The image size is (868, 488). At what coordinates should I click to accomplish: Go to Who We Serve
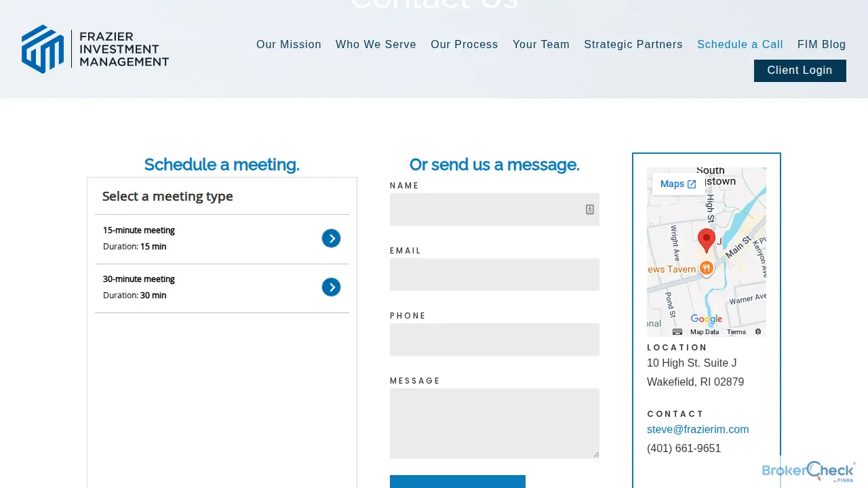(x=376, y=45)
